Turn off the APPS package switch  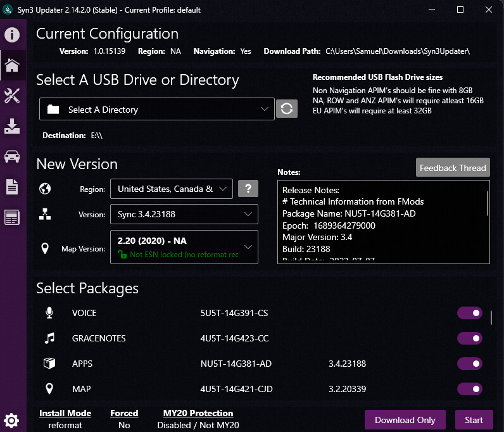469,364
